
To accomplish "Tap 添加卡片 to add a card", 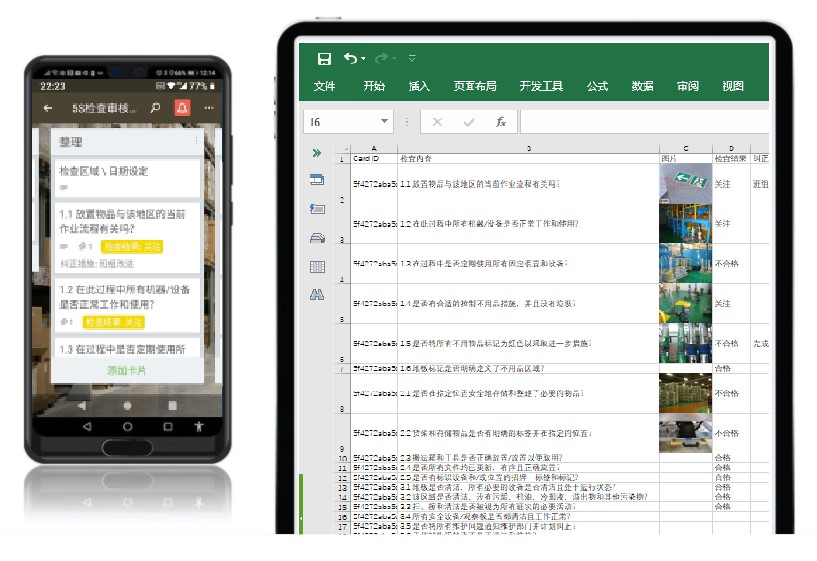I will tap(127, 371).
